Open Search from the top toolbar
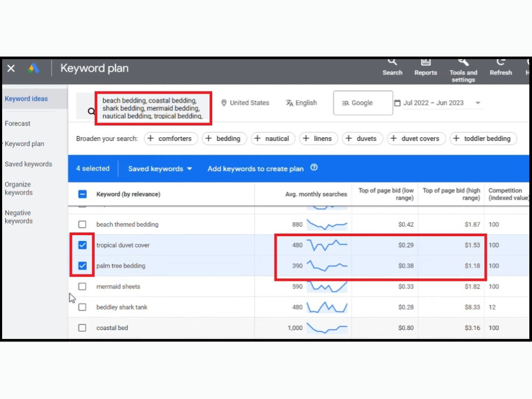Viewport: 532px width, 399px height. [x=392, y=67]
